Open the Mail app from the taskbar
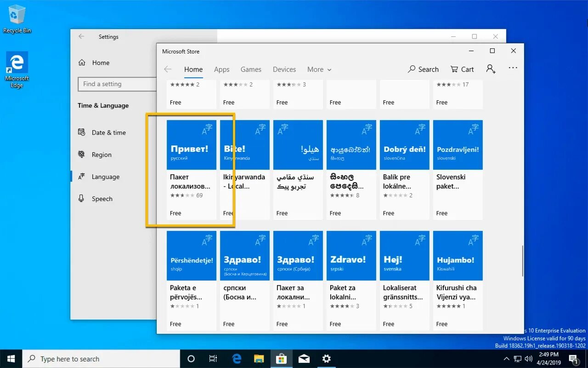 (304, 359)
